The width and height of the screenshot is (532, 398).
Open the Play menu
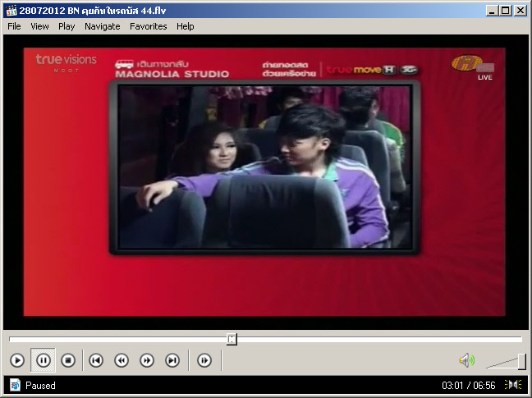(66, 26)
